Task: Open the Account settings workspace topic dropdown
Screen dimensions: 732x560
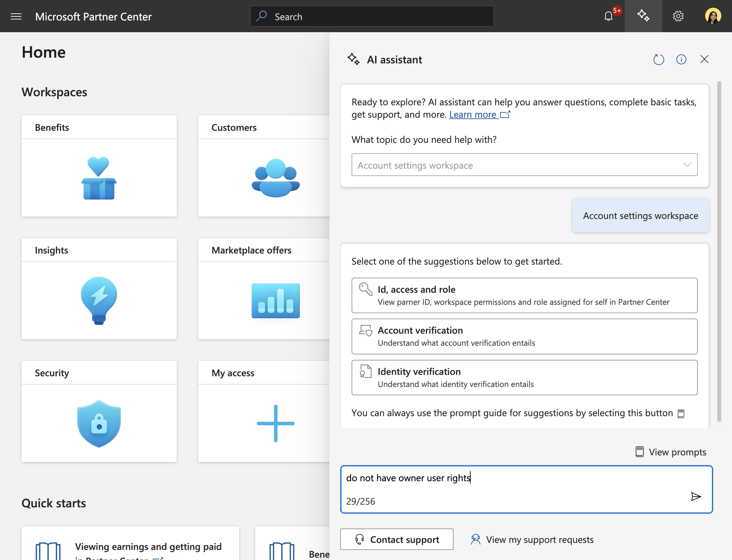Action: pos(524,165)
